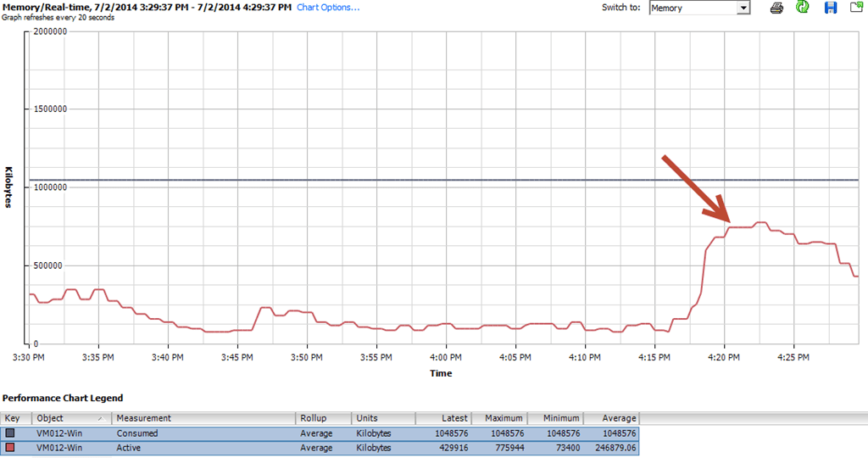Sort by the Measurement column header

(203, 418)
